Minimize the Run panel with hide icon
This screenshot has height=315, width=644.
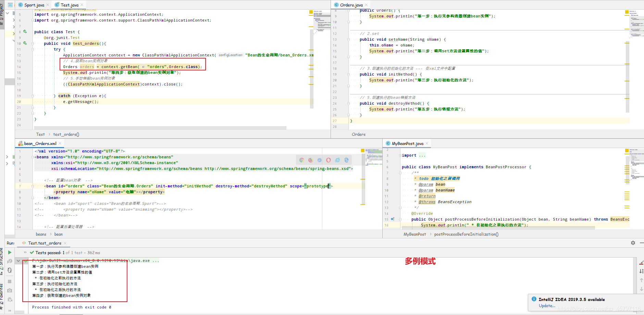pos(642,243)
